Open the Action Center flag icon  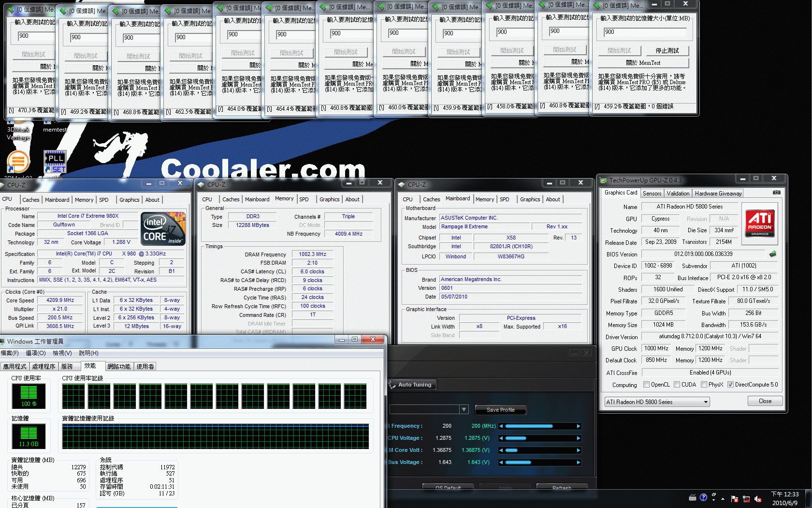point(735,499)
